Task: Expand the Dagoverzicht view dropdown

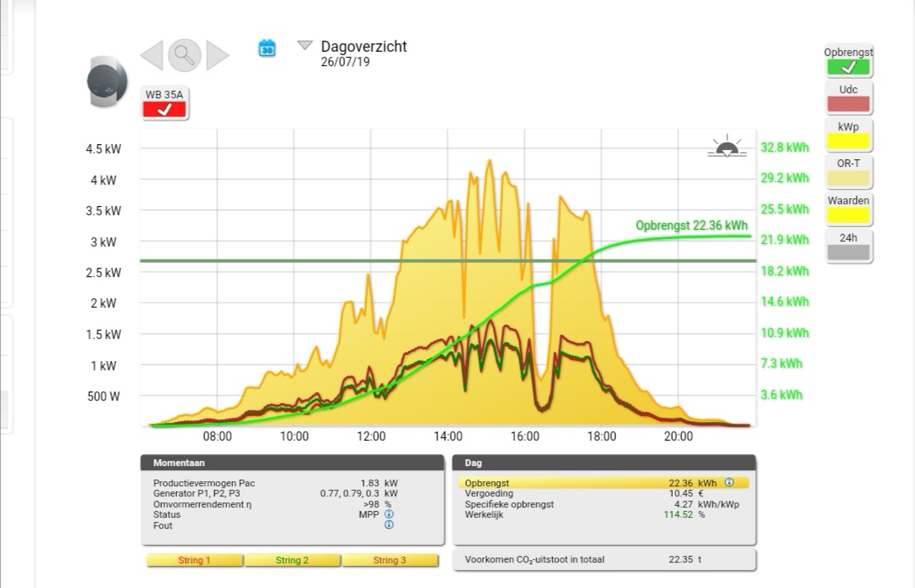Action: (x=305, y=46)
